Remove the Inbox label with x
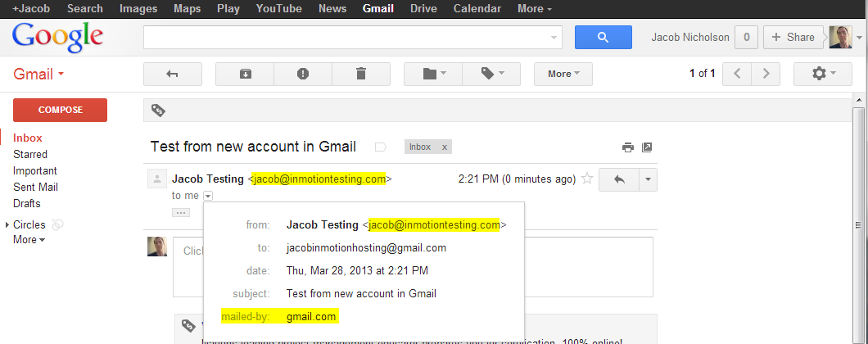Image resolution: width=868 pixels, height=344 pixels. [444, 147]
